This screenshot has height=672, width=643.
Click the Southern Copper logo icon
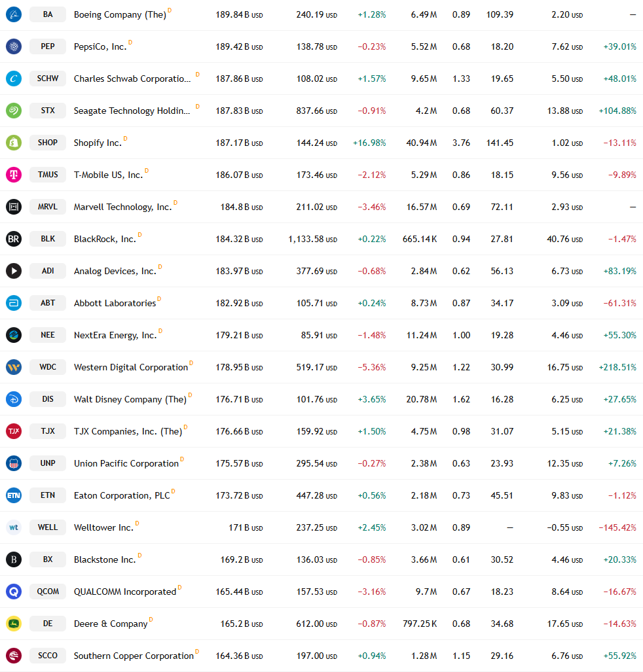point(14,656)
